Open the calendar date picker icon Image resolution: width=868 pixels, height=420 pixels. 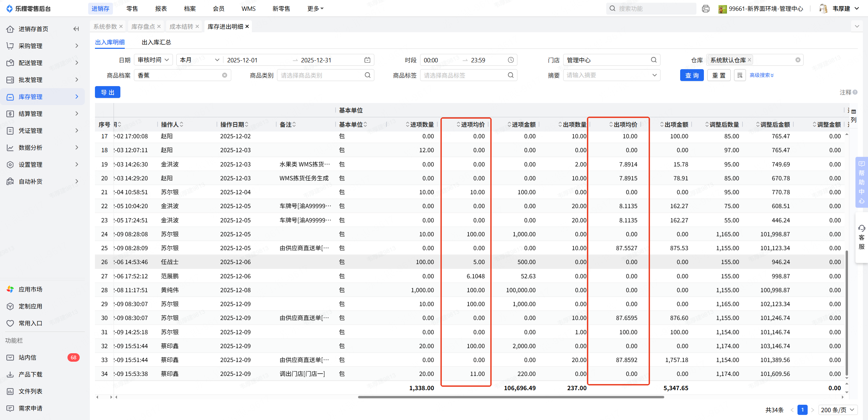click(x=367, y=60)
